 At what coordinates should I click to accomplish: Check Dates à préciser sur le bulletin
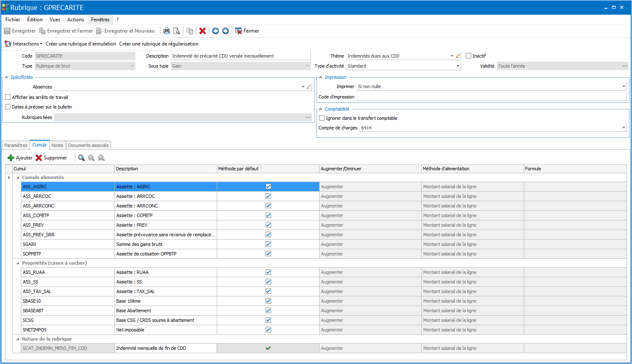(8, 107)
